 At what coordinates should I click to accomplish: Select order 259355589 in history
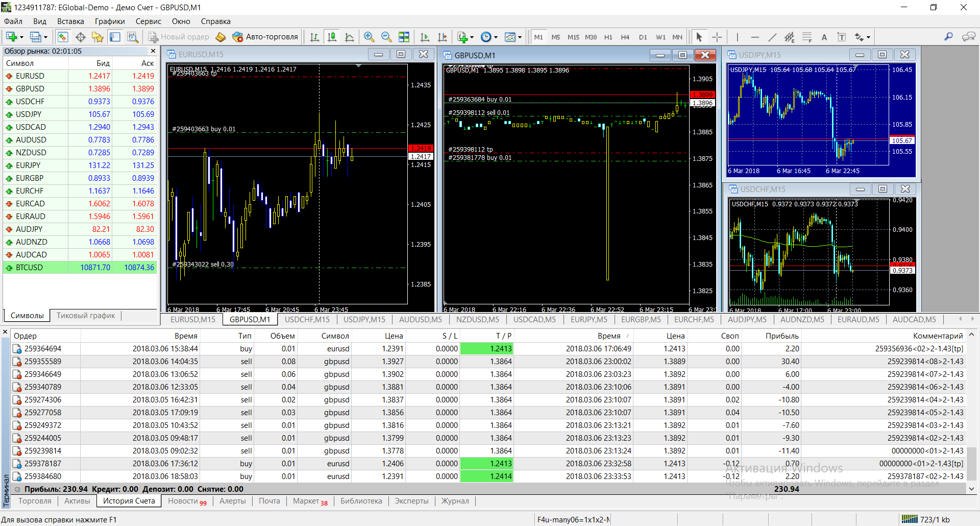(x=489, y=362)
